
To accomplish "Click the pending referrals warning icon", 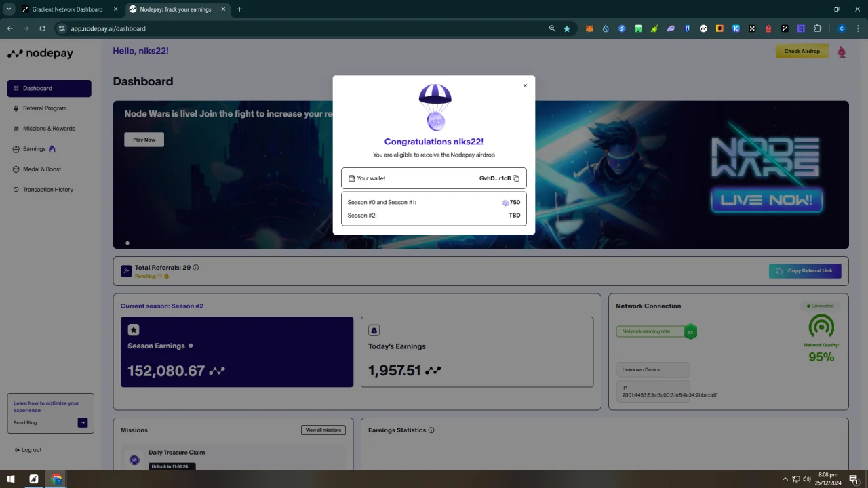I will [166, 277].
